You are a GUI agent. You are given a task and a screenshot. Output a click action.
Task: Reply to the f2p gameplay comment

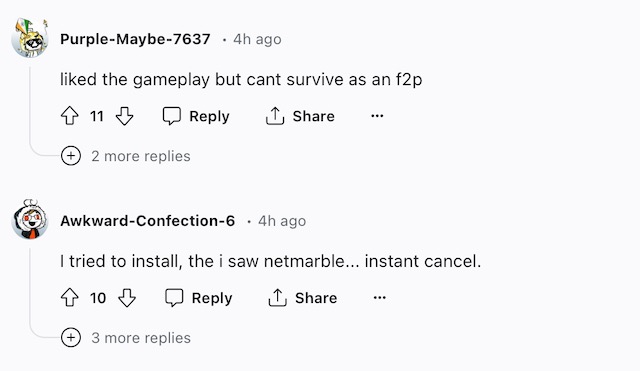click(x=196, y=116)
